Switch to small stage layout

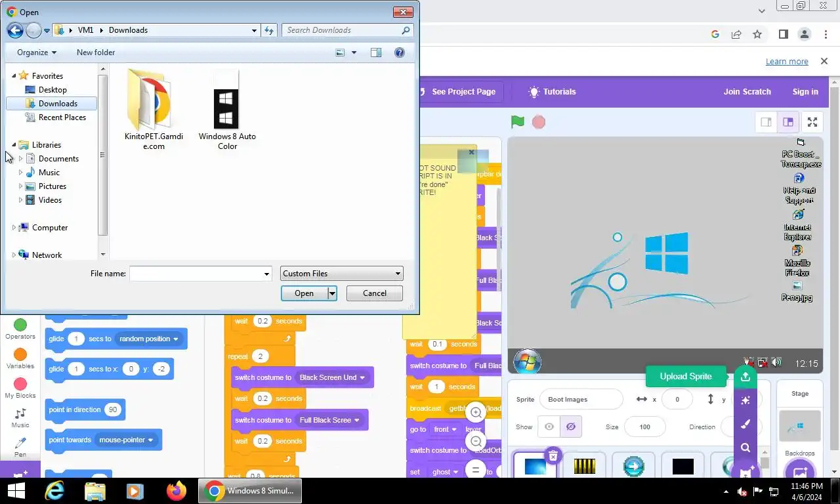coord(766,122)
